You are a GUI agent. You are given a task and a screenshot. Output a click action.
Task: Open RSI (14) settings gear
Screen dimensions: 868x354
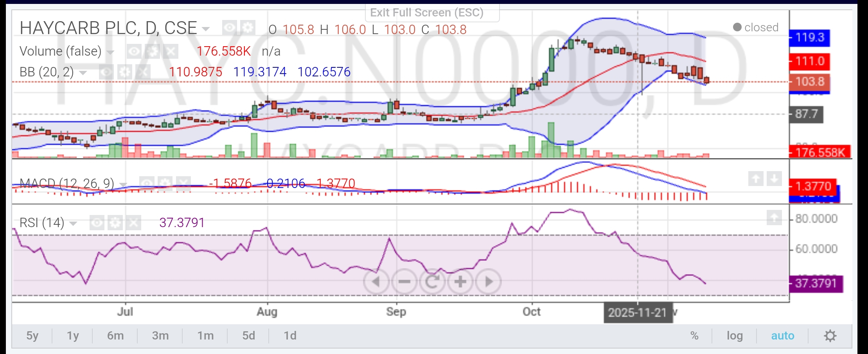(115, 223)
